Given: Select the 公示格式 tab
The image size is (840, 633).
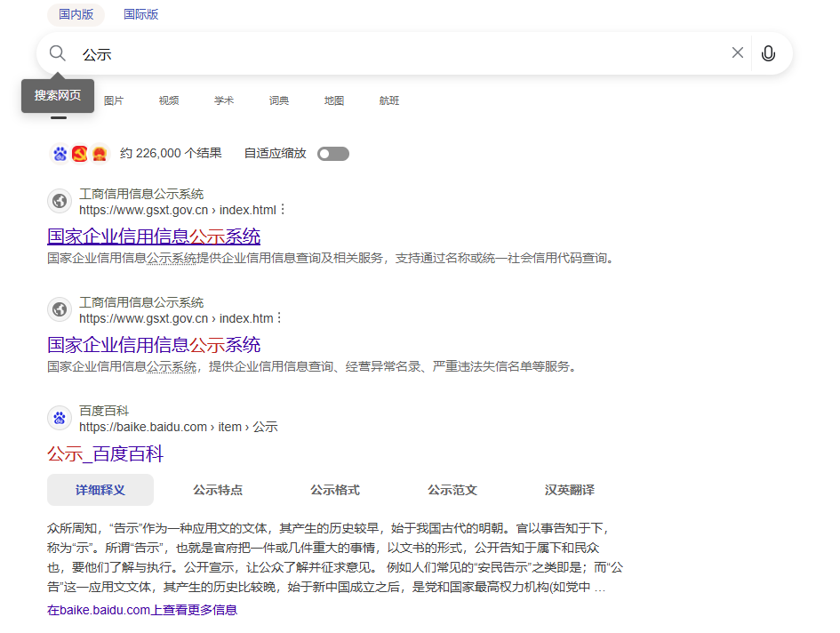Looking at the screenshot, I should point(335,490).
